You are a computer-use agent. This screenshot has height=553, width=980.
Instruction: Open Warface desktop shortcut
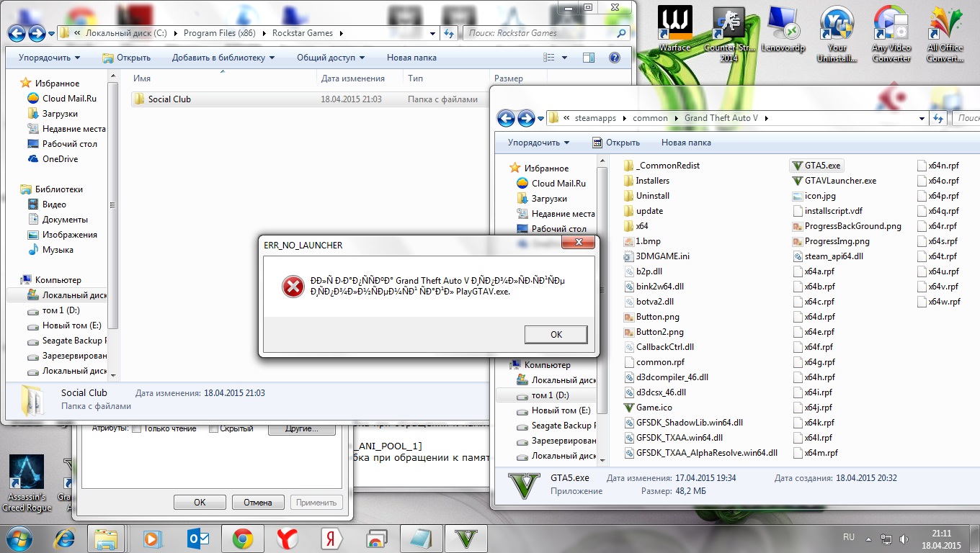pos(675,30)
